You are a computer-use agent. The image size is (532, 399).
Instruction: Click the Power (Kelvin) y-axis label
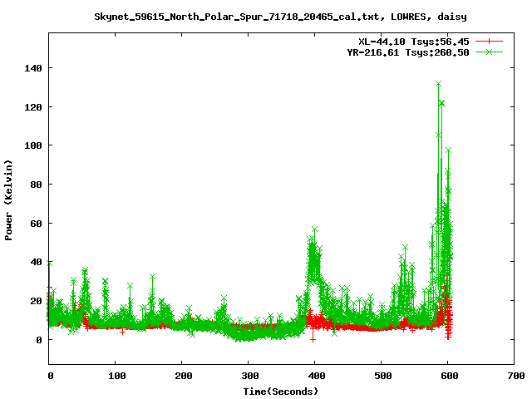click(8, 200)
